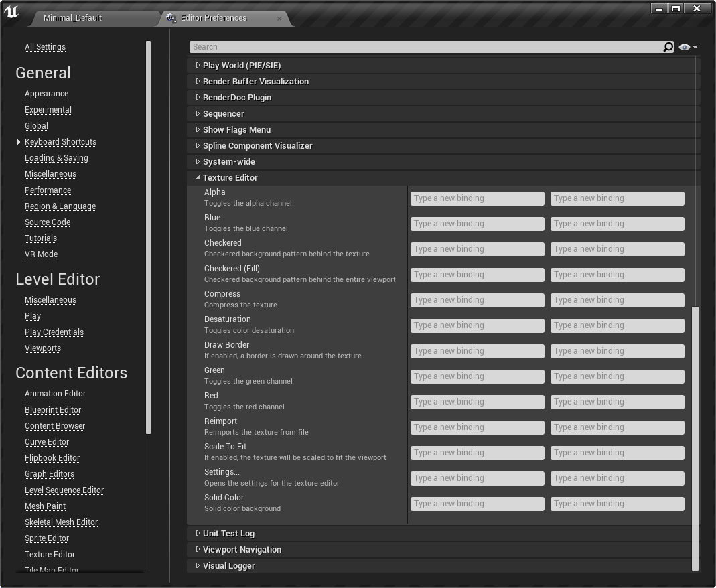Open Loading & Saving settings

pos(57,158)
